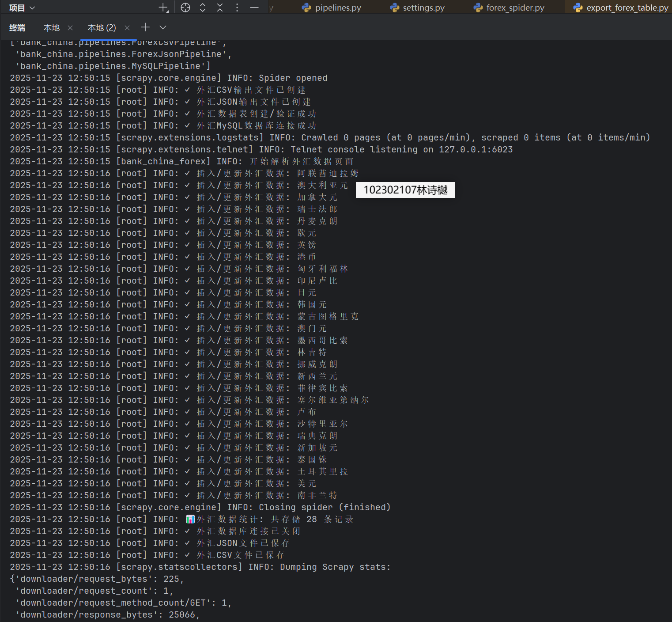The height and width of the screenshot is (622, 672).
Task: Click the Python icon on pipelines.py tab
Action: click(306, 8)
